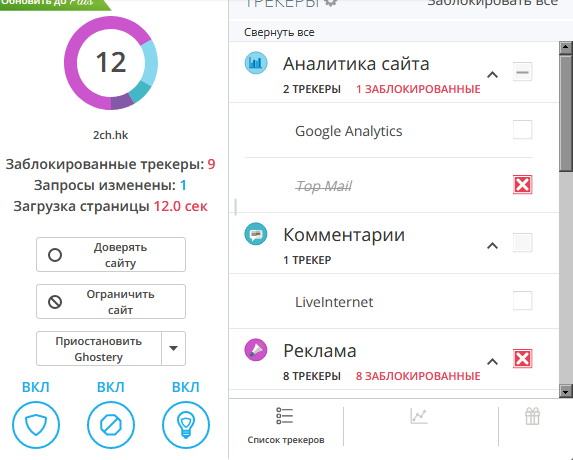
Task: Check the Google Analytics block box
Action: 523,130
